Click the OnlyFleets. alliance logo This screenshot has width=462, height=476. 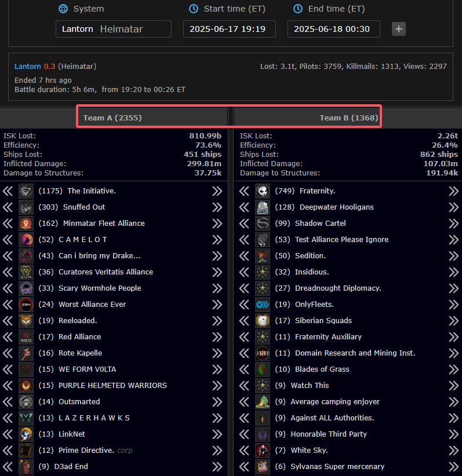tap(263, 305)
